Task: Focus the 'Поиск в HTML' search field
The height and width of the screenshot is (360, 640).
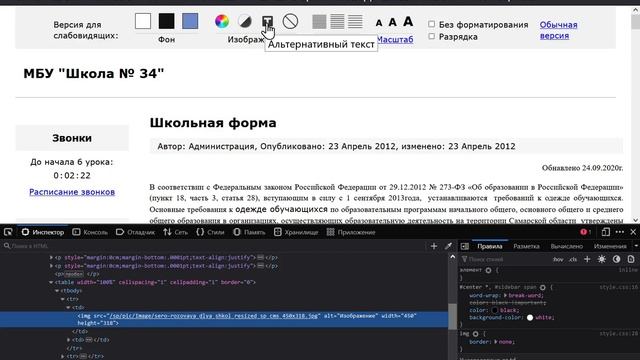Action: tap(212, 246)
